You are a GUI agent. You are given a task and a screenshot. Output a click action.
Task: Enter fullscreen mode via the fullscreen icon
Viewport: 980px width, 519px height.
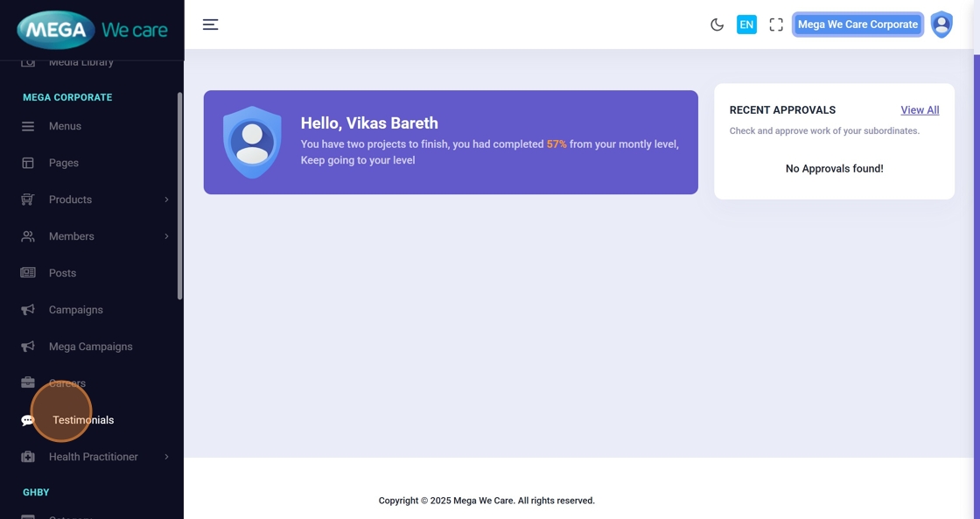coord(776,25)
